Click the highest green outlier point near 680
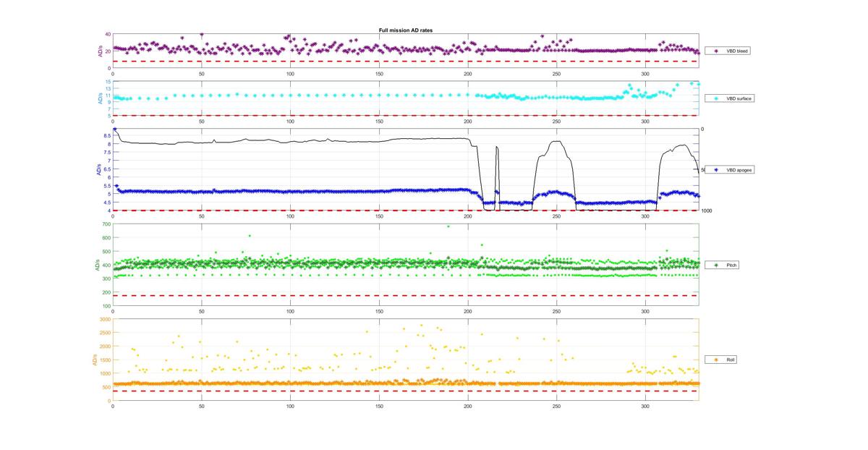The image size is (868, 450). (x=448, y=226)
